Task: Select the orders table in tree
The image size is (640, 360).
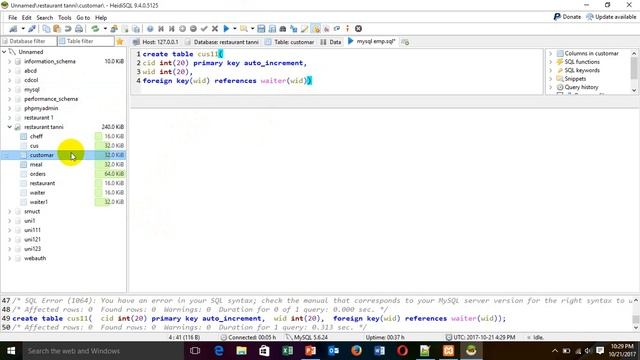Action: coord(38,174)
